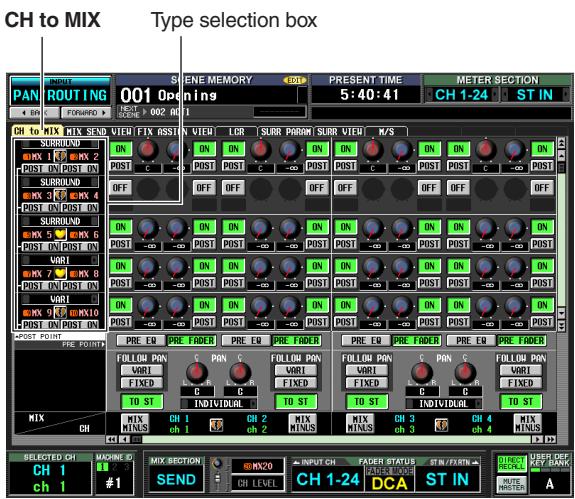Click the yellow heart pair icon between MX 5 and MX 6
575x499 pixels.
(61, 234)
